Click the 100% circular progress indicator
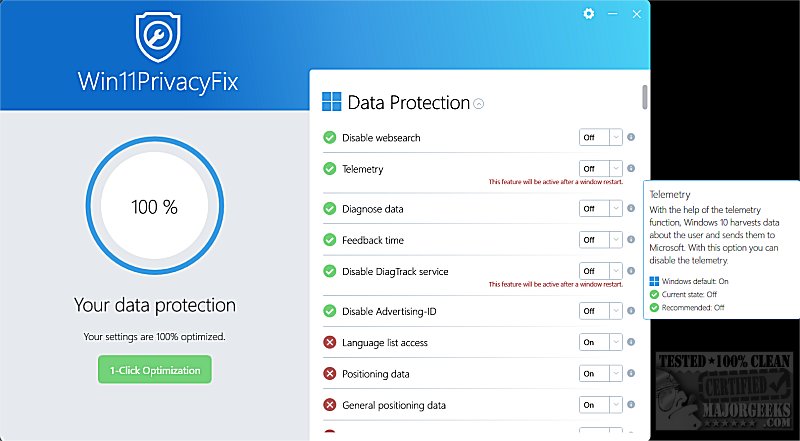 tap(154, 207)
